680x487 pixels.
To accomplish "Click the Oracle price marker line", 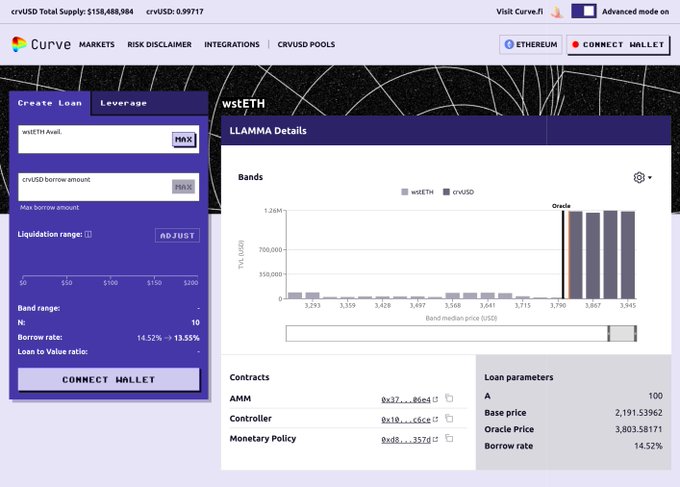I will (x=563, y=255).
